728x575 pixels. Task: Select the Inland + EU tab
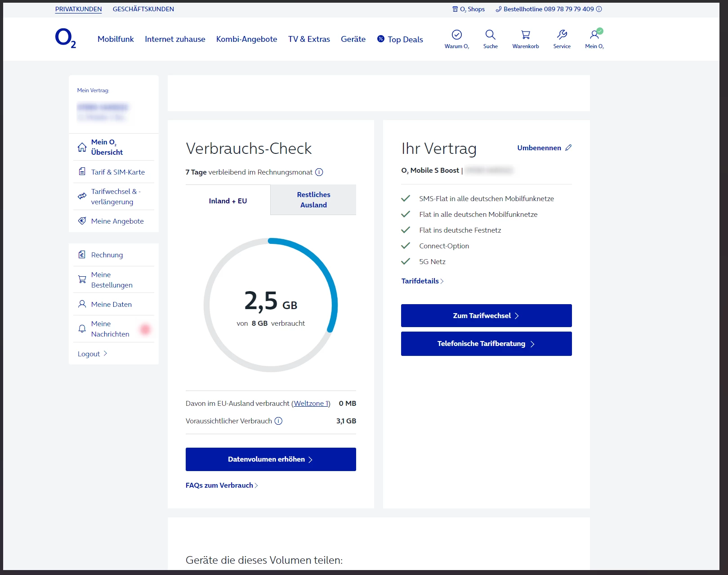click(228, 201)
